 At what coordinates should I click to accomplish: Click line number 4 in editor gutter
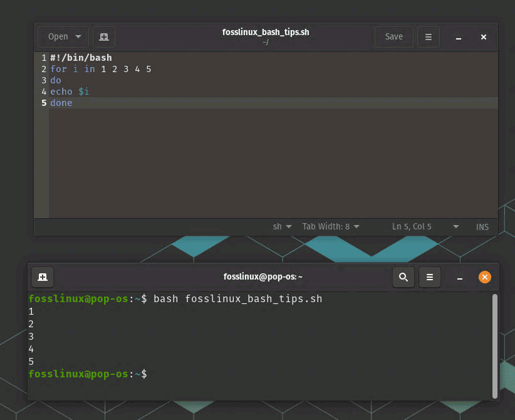click(x=44, y=92)
